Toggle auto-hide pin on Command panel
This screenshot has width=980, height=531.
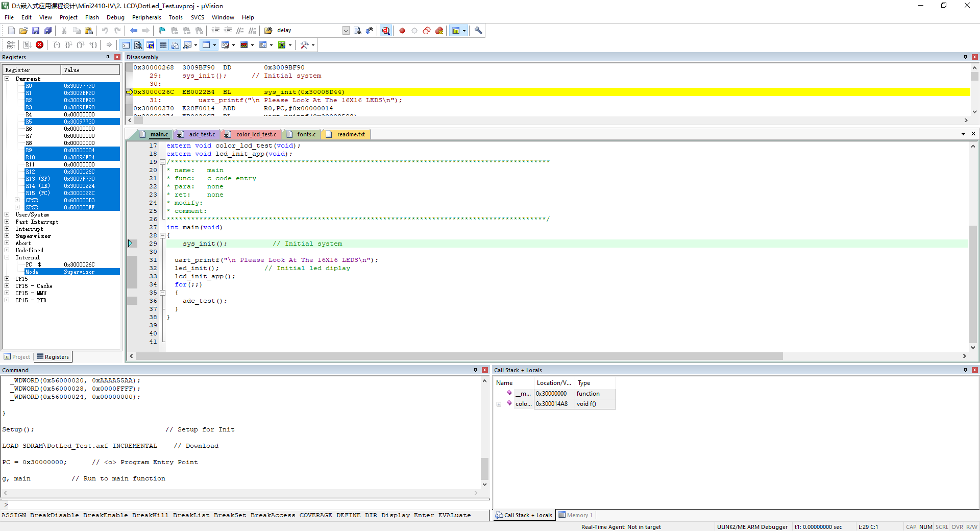click(x=475, y=370)
